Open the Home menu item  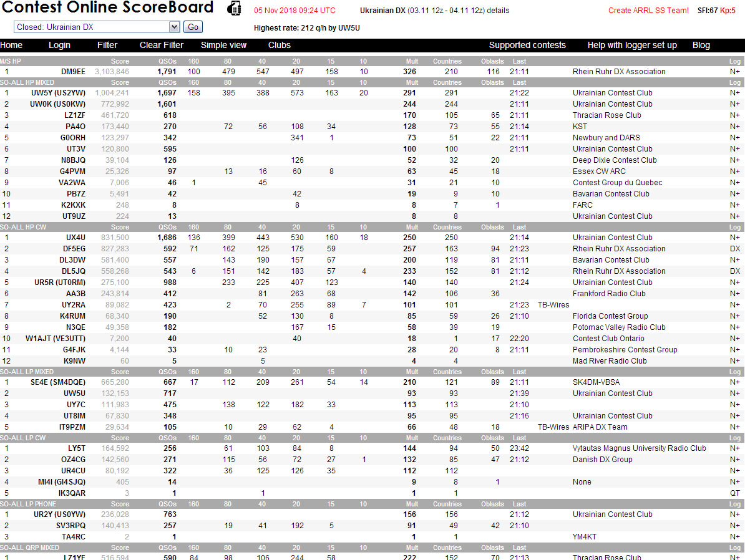pyautogui.click(x=11, y=44)
